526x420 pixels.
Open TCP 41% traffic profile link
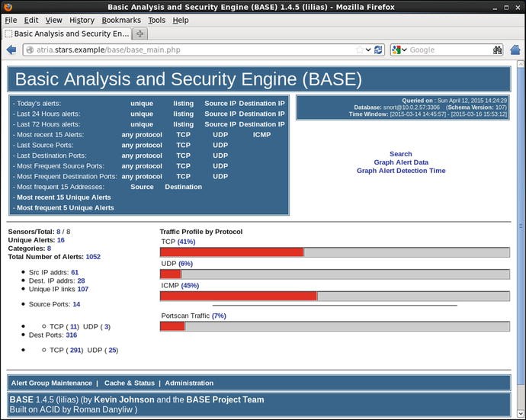click(186, 242)
